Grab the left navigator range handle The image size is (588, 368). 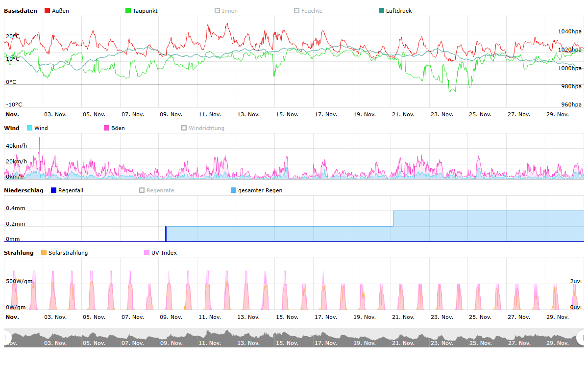[6, 338]
